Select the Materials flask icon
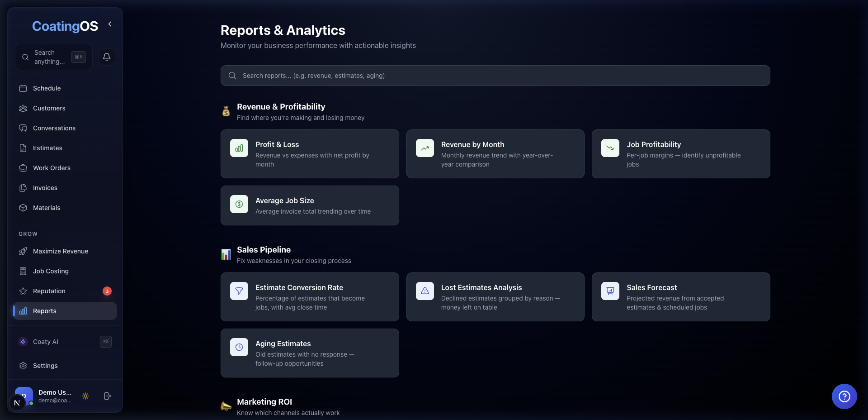 click(x=23, y=208)
